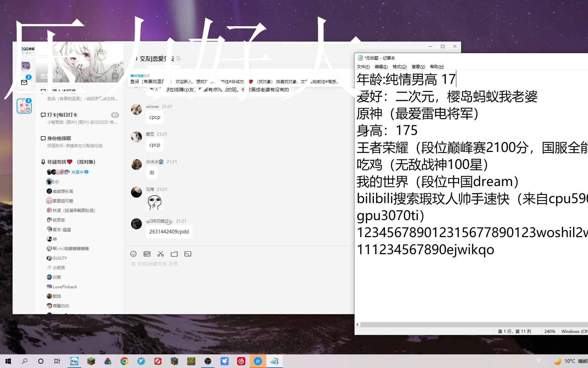Click winner's avatar in chat
588x368 pixels.
point(136,109)
